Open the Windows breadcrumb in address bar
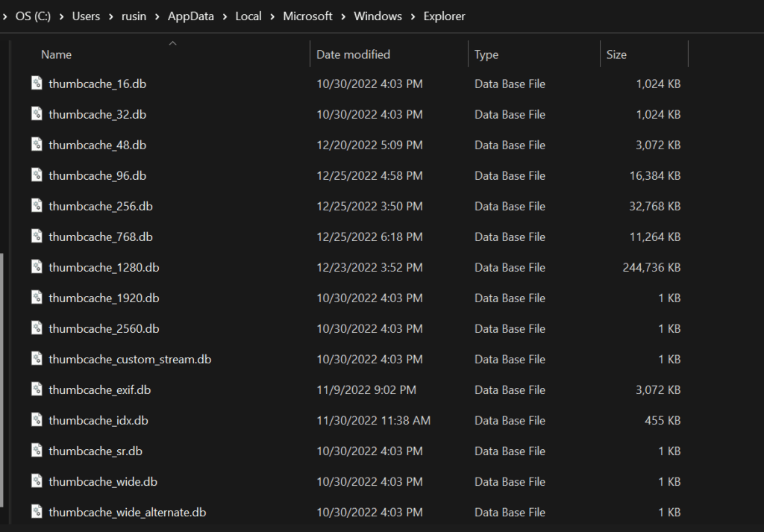 click(x=378, y=16)
